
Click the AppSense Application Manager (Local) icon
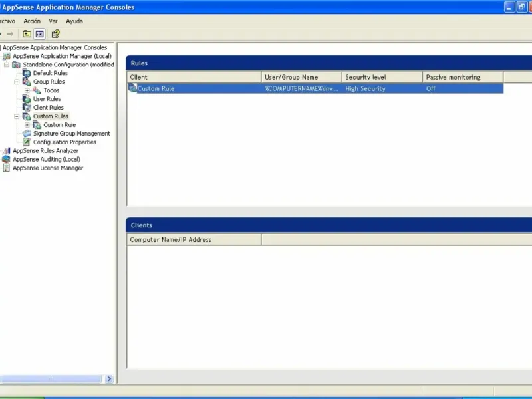coord(7,56)
